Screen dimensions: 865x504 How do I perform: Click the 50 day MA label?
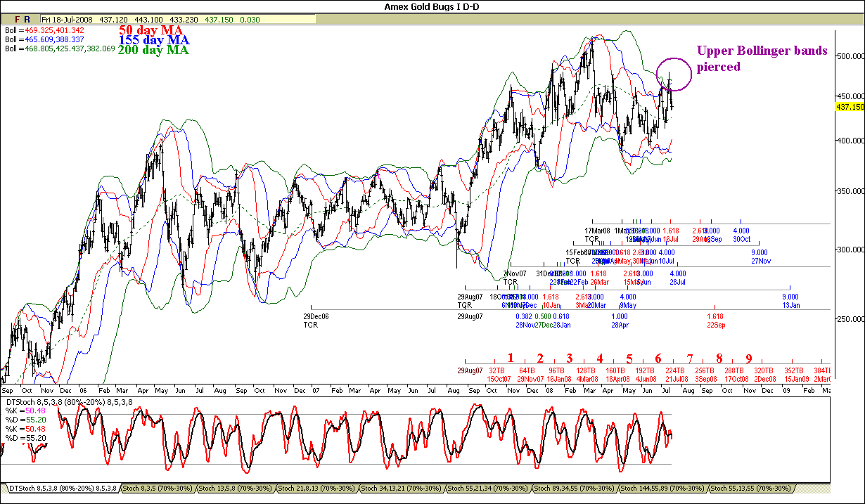150,31
